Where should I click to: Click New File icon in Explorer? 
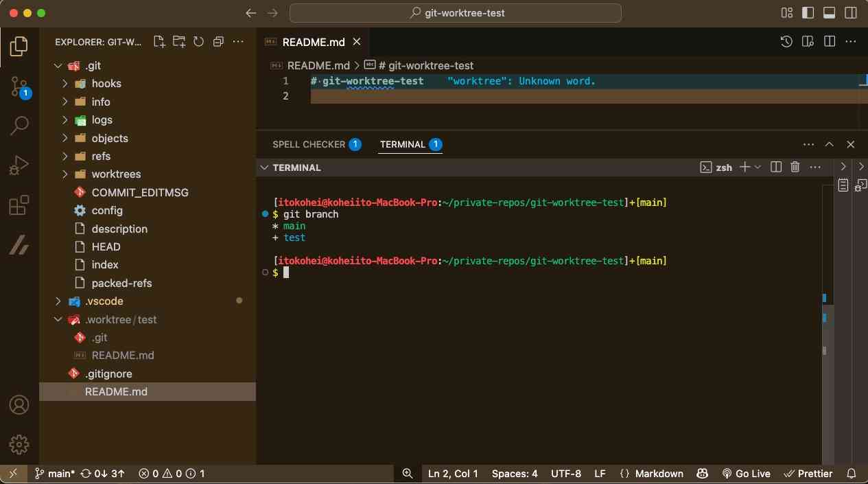[x=159, y=42]
